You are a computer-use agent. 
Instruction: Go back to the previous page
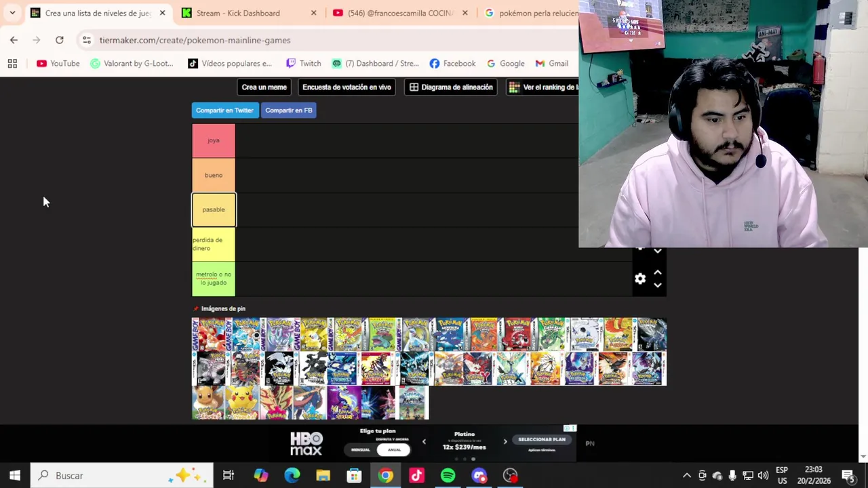tap(14, 40)
